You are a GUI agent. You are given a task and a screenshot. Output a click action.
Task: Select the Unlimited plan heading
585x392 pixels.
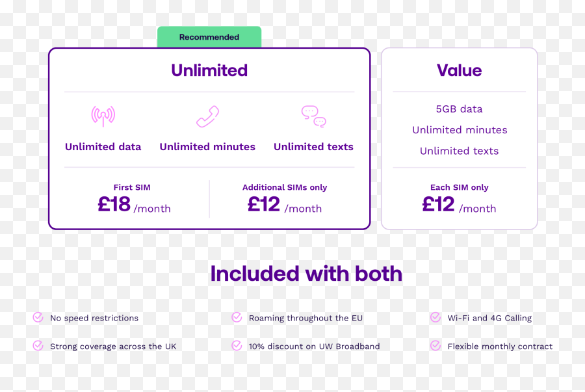pyautogui.click(x=209, y=70)
